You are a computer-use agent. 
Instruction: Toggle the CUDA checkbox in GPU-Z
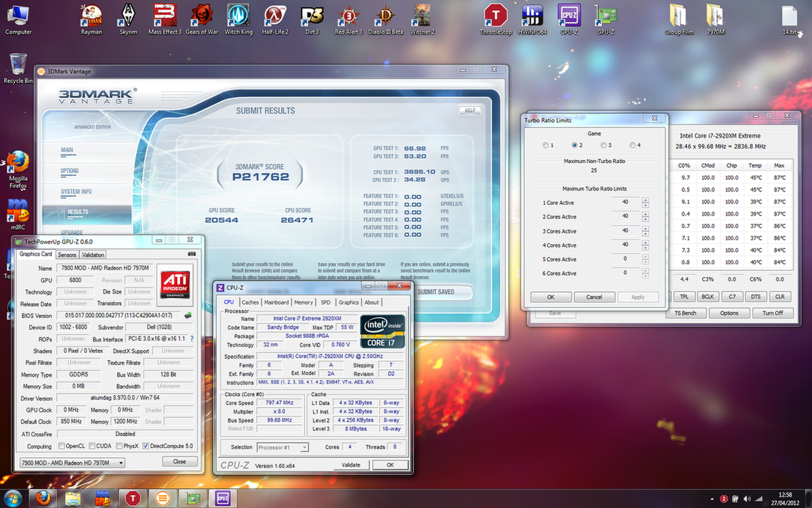click(x=91, y=446)
